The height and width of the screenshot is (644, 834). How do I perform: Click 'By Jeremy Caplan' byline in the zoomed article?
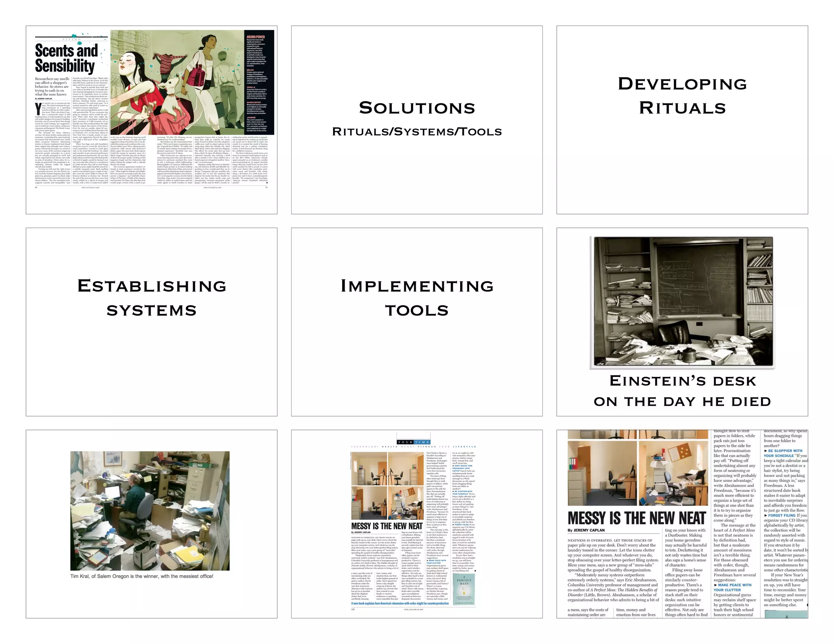coord(586,530)
